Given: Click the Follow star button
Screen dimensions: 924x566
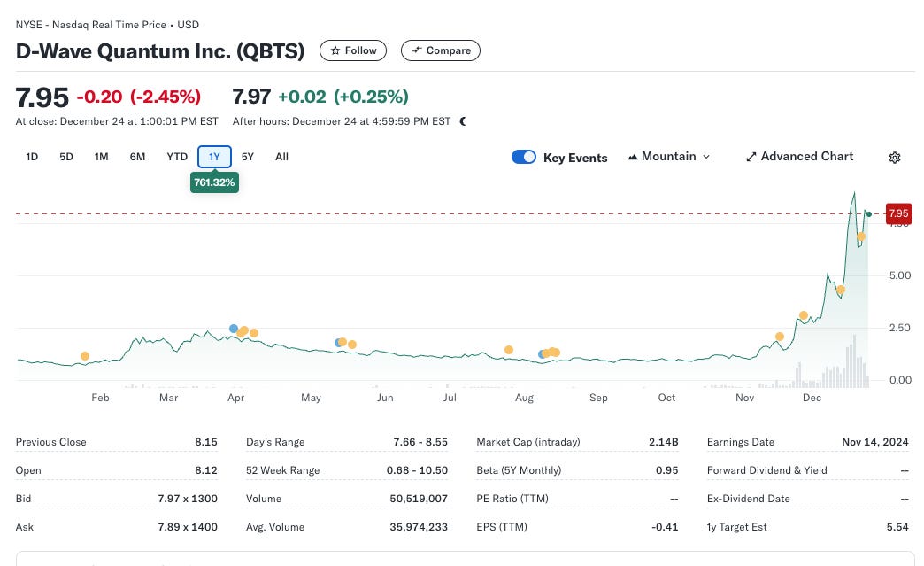Looking at the screenshot, I should click(353, 50).
